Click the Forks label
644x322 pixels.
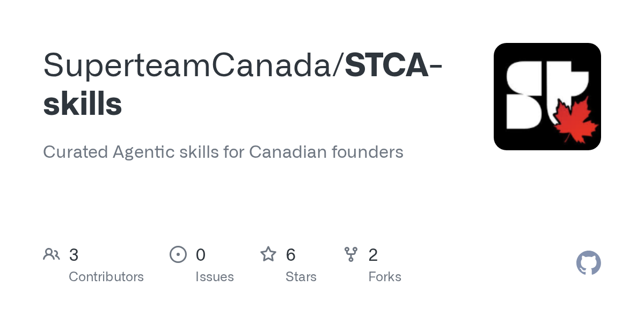385,277
